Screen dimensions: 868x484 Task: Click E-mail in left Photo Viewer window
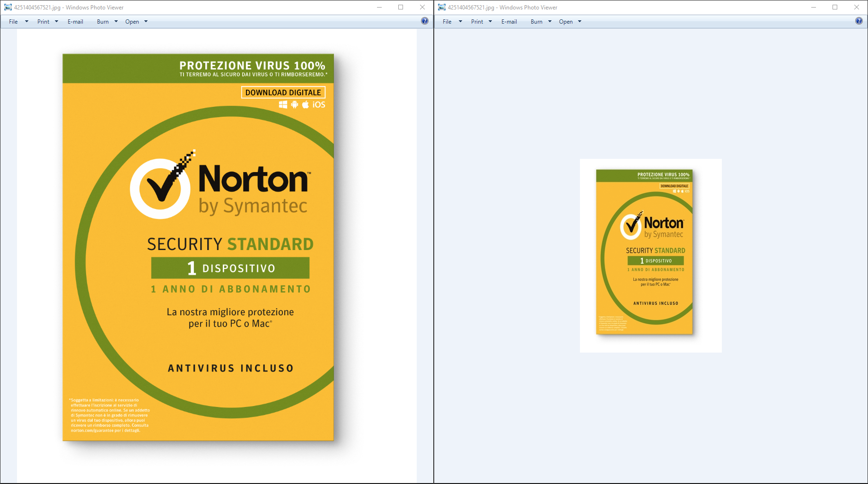pyautogui.click(x=75, y=22)
